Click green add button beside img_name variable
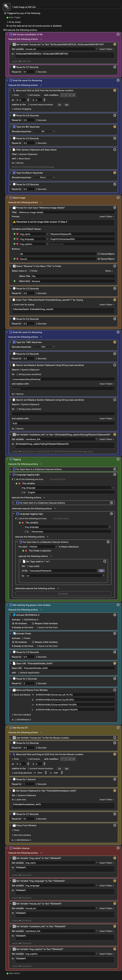 [14, 234]
